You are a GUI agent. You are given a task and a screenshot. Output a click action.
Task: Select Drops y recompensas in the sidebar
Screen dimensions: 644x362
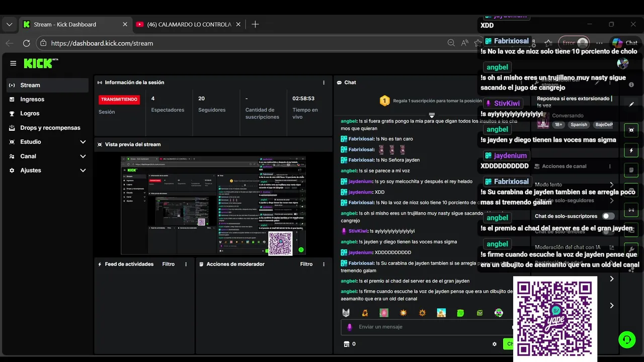(47, 128)
